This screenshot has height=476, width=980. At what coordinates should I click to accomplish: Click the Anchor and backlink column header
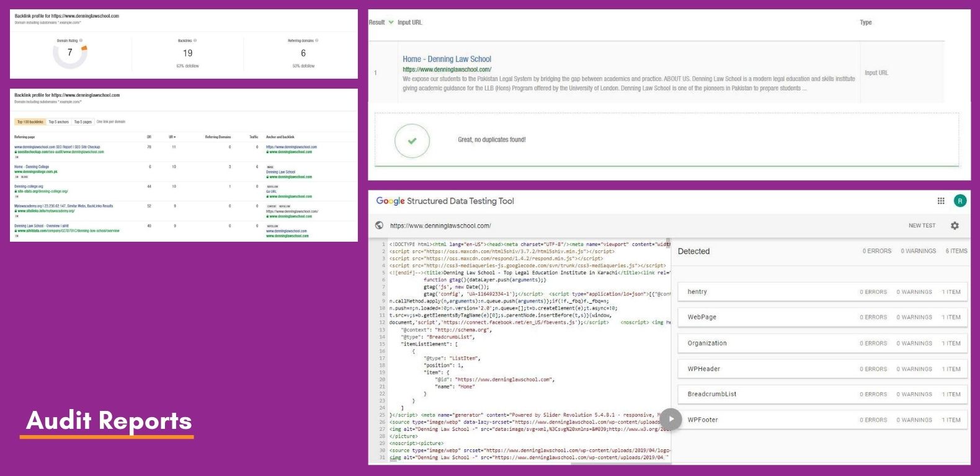(280, 137)
